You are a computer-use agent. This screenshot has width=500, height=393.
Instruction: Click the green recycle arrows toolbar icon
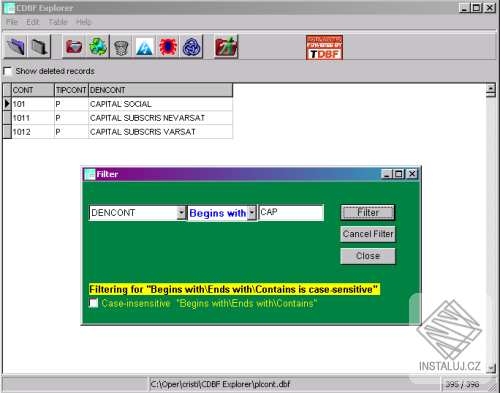98,47
